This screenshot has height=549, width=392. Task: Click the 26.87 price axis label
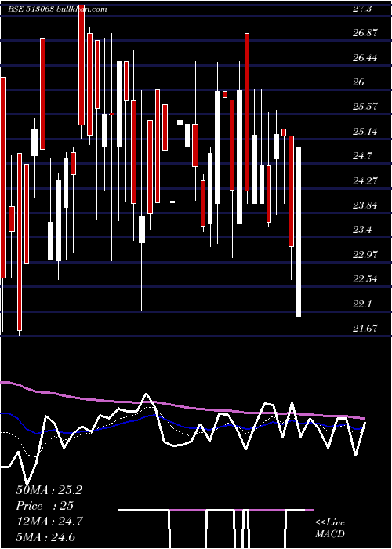[365, 33]
